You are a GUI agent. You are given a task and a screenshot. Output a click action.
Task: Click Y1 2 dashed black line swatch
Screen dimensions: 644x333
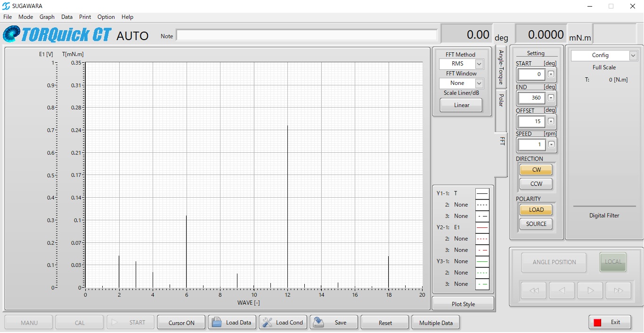pos(482,205)
